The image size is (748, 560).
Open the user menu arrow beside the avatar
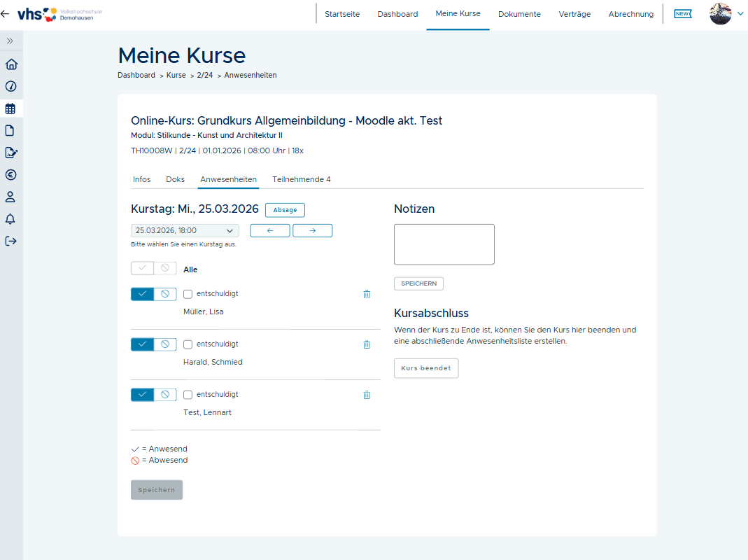[740, 13]
